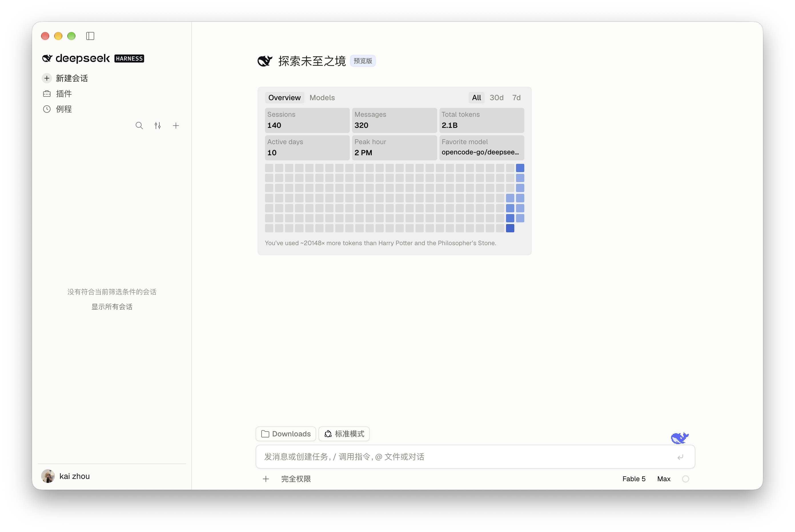
Task: Click the HARNESS badge label
Action: tap(129, 58)
